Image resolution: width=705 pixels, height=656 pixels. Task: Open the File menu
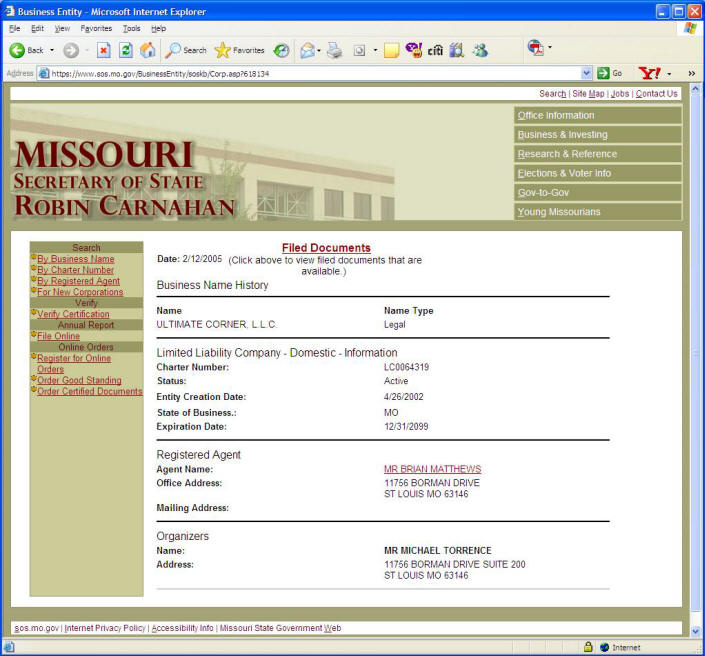[14, 28]
